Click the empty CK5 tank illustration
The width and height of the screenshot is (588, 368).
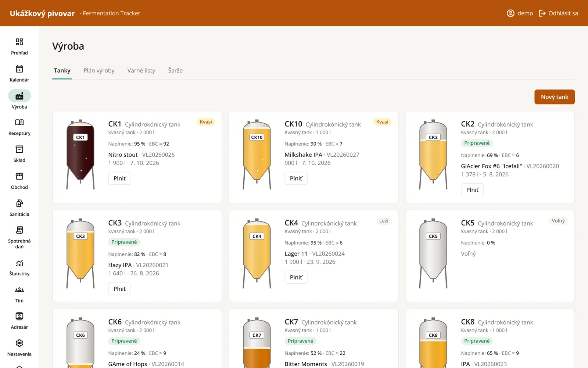click(x=433, y=253)
